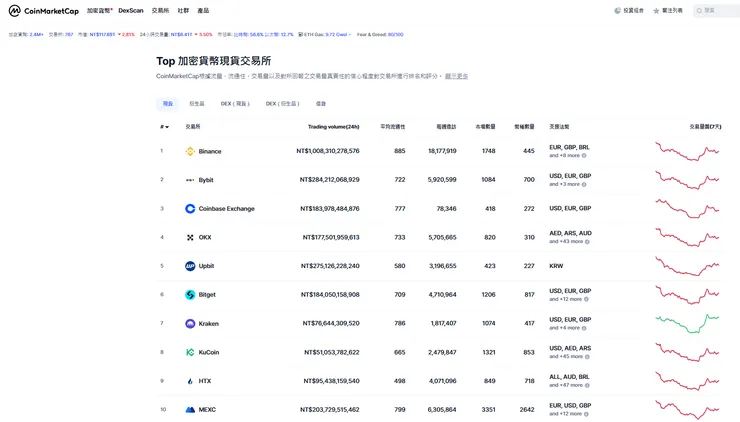Screen dimensions: 740x422
Task: Open the 產品 navigation menu
Action: coord(203,10)
